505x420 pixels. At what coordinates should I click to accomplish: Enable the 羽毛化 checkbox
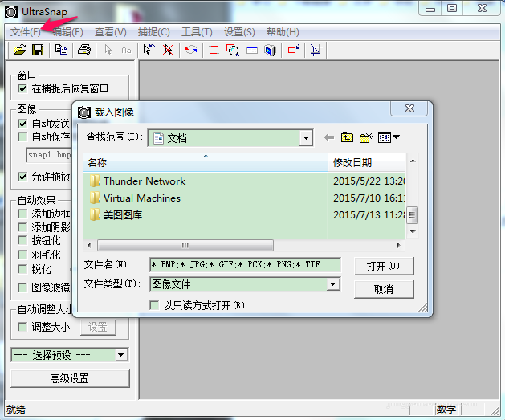point(22,255)
